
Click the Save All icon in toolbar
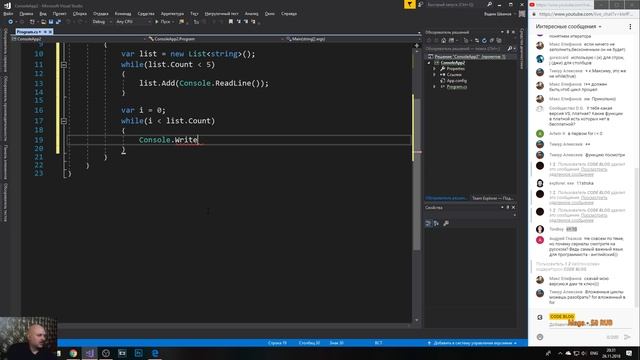click(58, 22)
